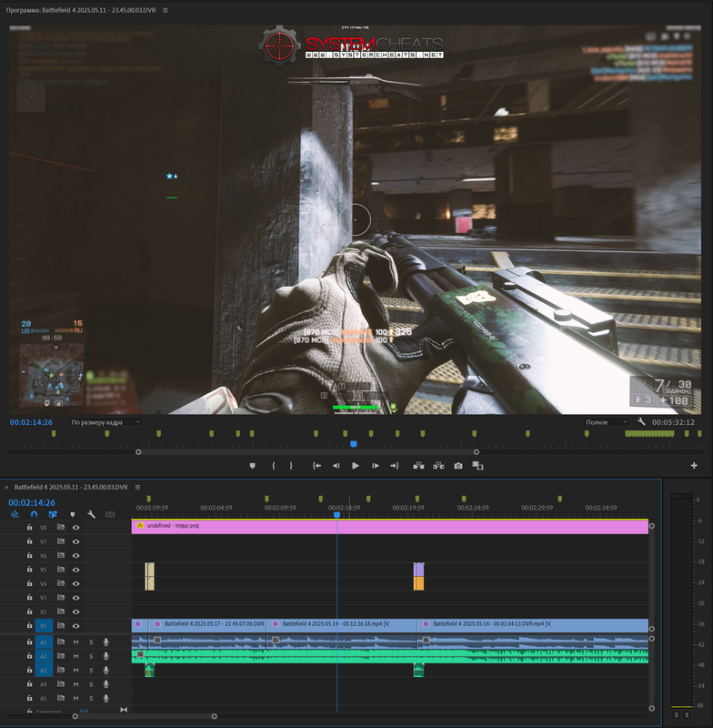
Task: Toggle sync lock on A1
Action: click(61, 642)
